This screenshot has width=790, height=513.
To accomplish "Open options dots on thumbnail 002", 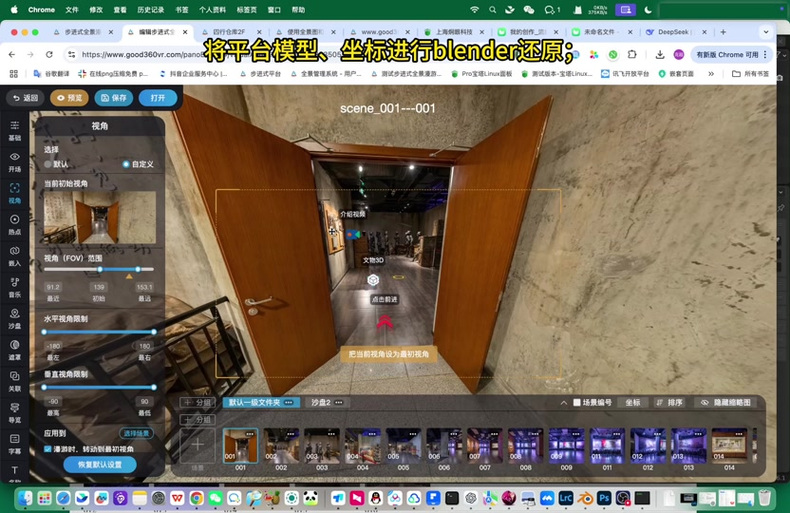I will [291, 433].
